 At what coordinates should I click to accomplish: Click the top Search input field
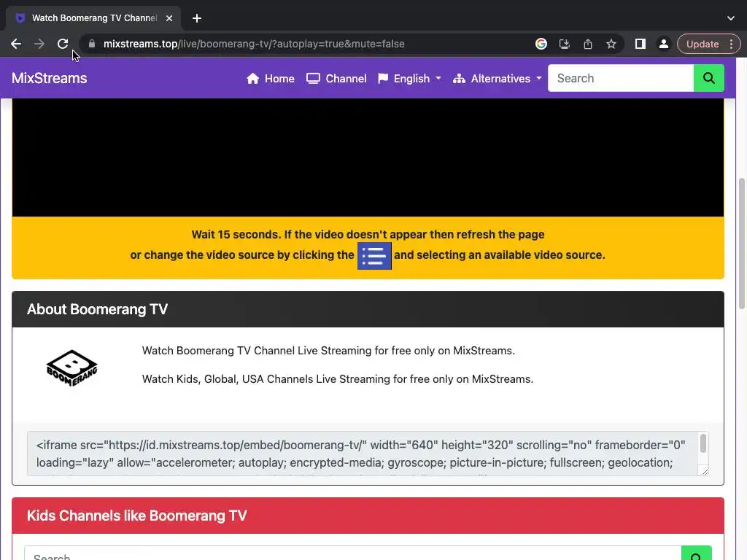[621, 78]
